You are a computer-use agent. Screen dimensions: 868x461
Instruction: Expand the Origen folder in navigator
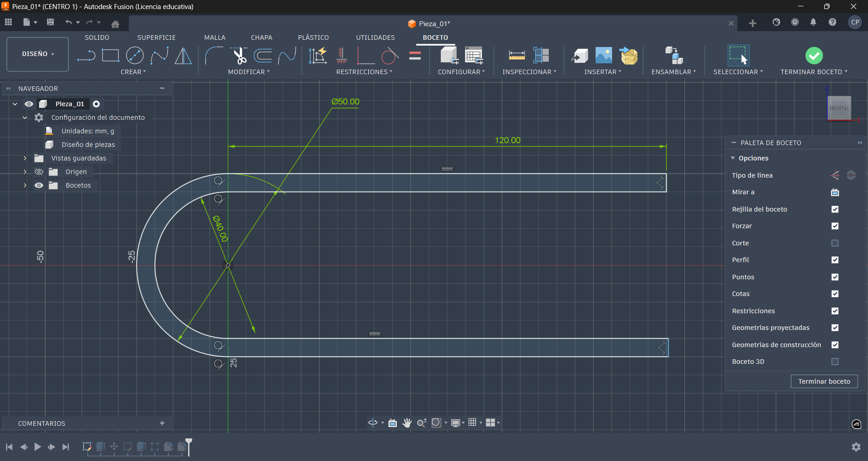[25, 172]
